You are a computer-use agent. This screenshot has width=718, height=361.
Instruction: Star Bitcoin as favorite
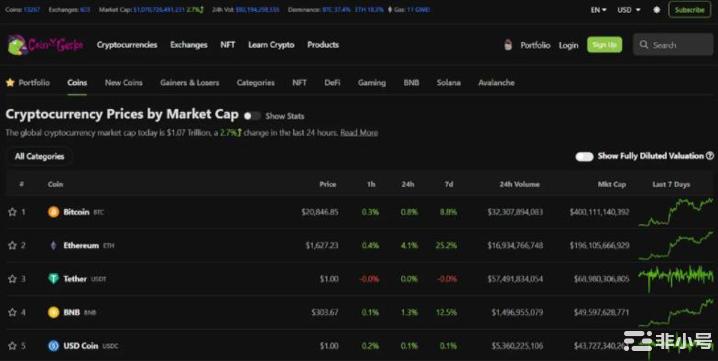tap(12, 212)
